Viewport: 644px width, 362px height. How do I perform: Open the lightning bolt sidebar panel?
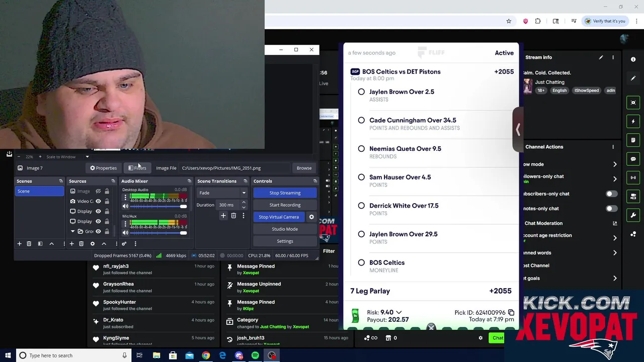(633, 122)
